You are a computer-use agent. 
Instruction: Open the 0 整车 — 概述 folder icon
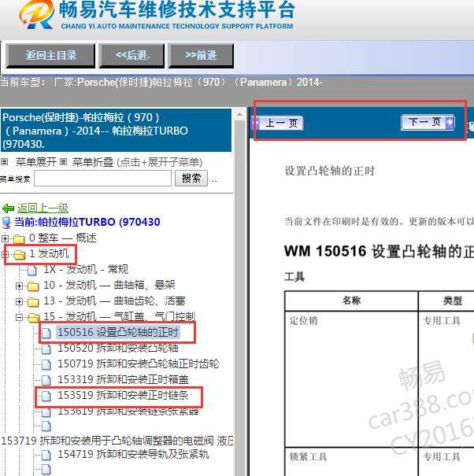[19, 239]
